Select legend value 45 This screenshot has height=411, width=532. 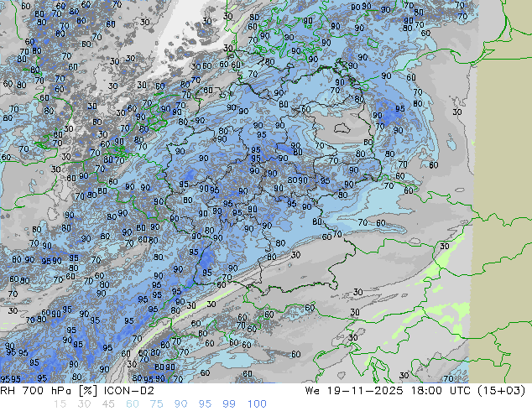point(108,404)
